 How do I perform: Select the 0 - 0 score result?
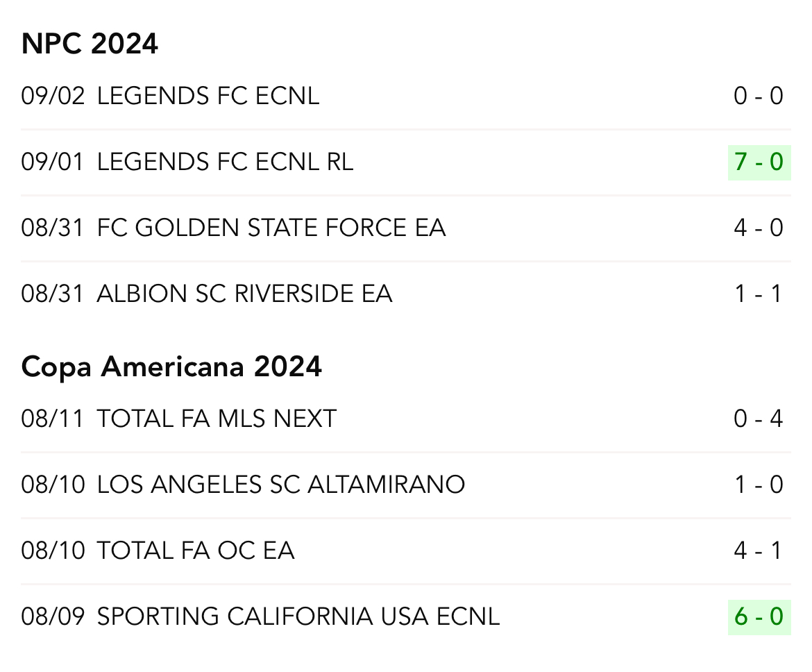(x=759, y=96)
